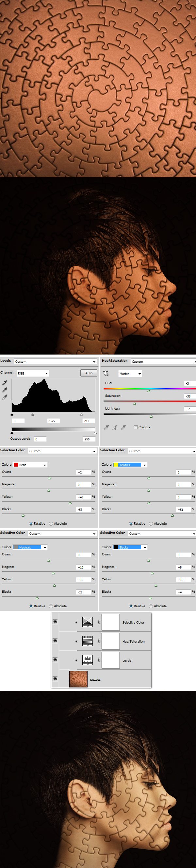Pick the white point eyedropper in Levels
Screen dimensions: 196x868
click(5, 397)
